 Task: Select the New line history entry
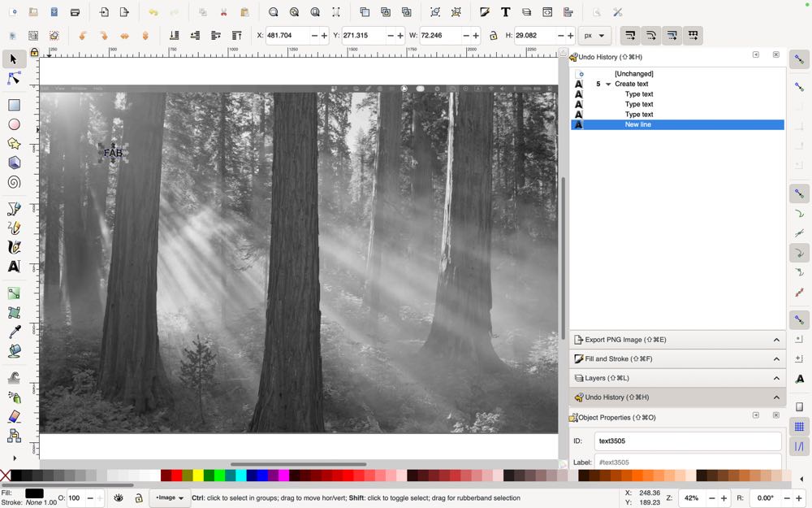(x=677, y=124)
